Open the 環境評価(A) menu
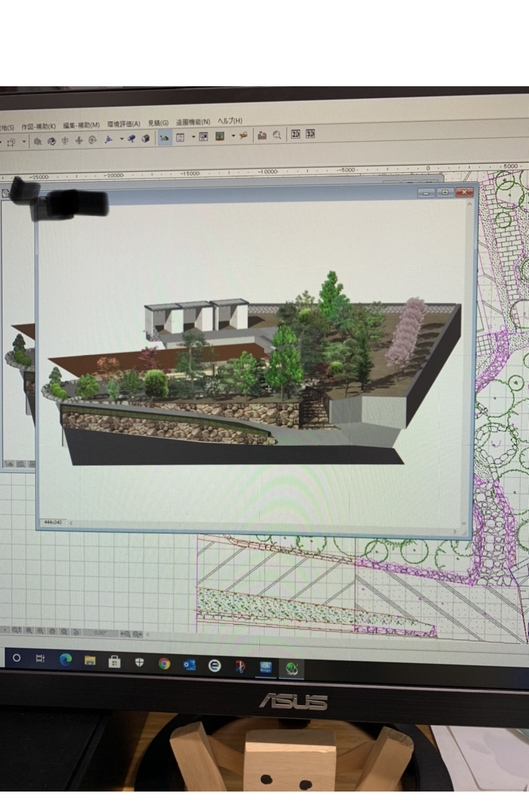529x812 pixels. [123, 123]
